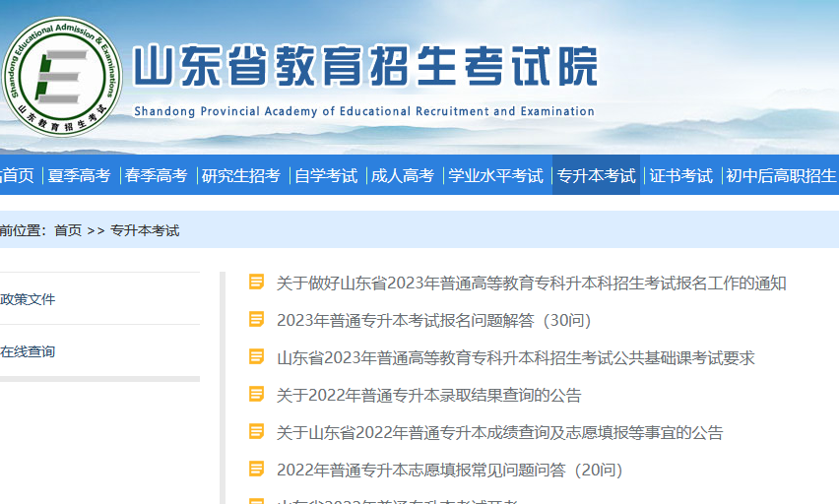Click 首页 in the breadcrumb path
Screen dimensions: 839x504
pos(68,230)
